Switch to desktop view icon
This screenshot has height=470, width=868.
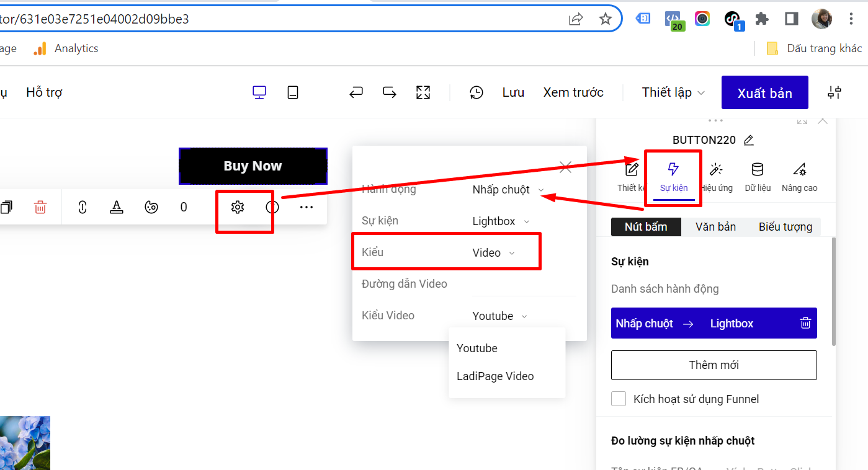[x=259, y=92]
